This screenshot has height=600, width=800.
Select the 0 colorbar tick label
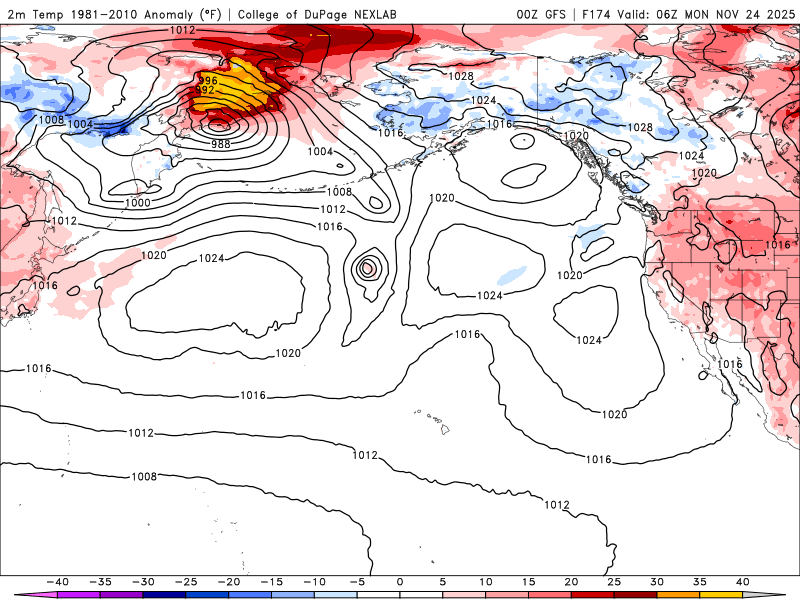[x=400, y=582]
